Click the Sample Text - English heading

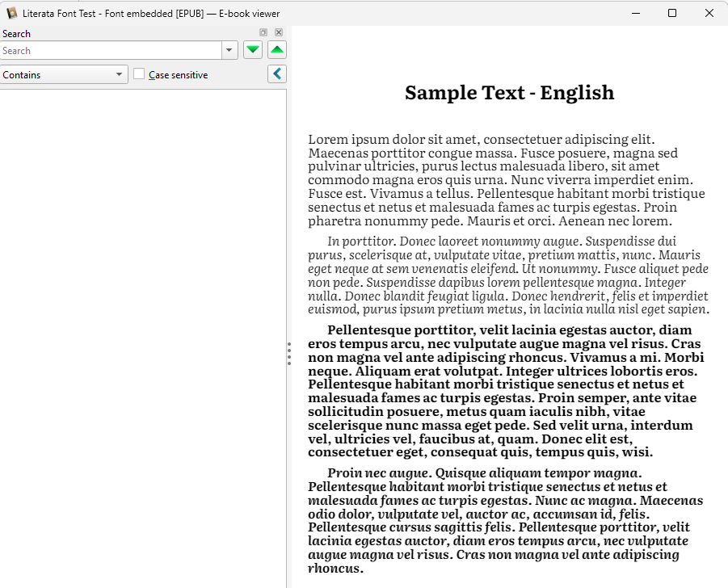[x=509, y=93]
